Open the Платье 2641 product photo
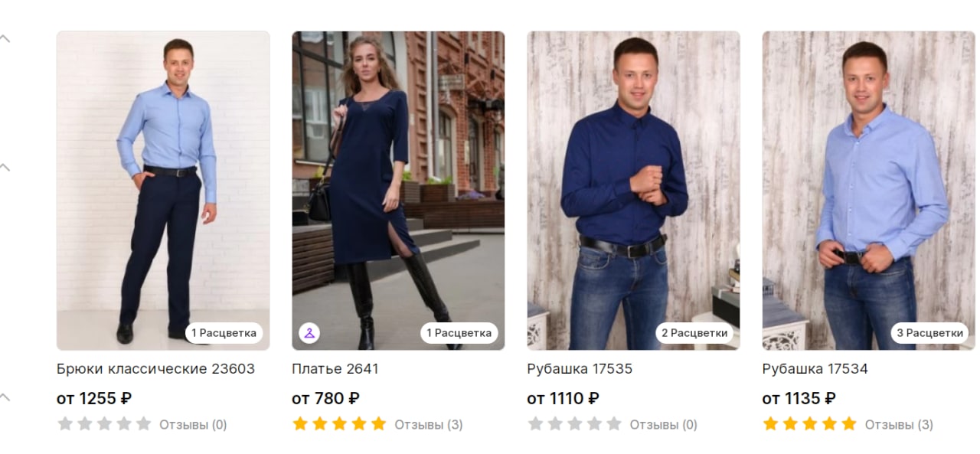 pyautogui.click(x=398, y=191)
